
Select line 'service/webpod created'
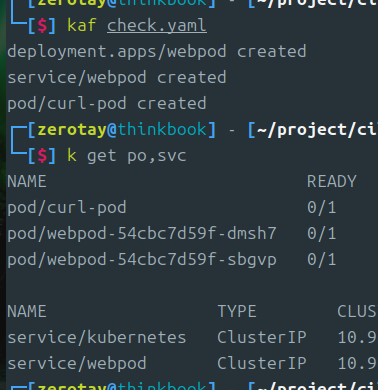(x=117, y=78)
